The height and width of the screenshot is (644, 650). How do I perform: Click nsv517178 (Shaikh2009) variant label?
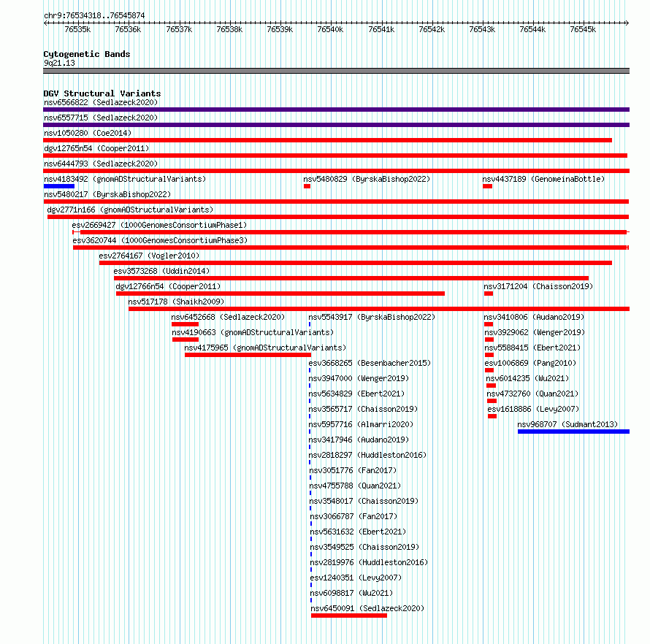click(x=176, y=302)
